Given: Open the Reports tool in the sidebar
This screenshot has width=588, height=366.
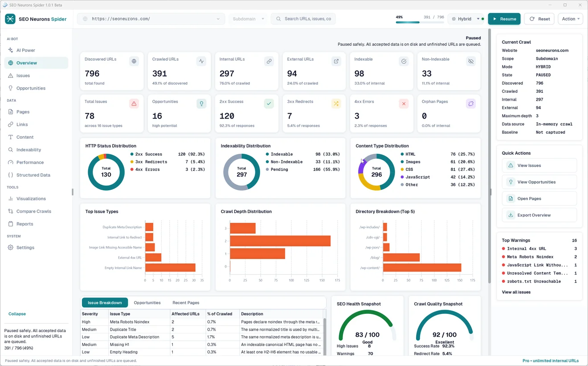Looking at the screenshot, I should click(36, 224).
